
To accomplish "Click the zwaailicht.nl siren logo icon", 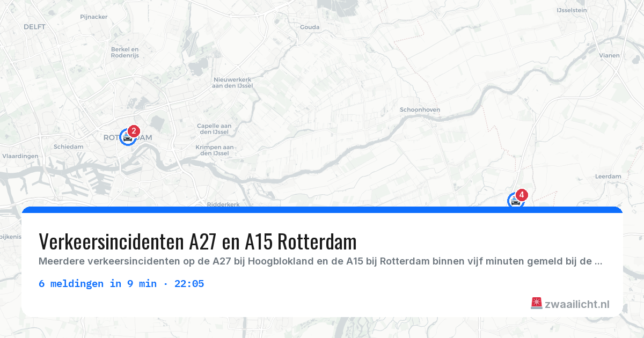I will click(536, 304).
